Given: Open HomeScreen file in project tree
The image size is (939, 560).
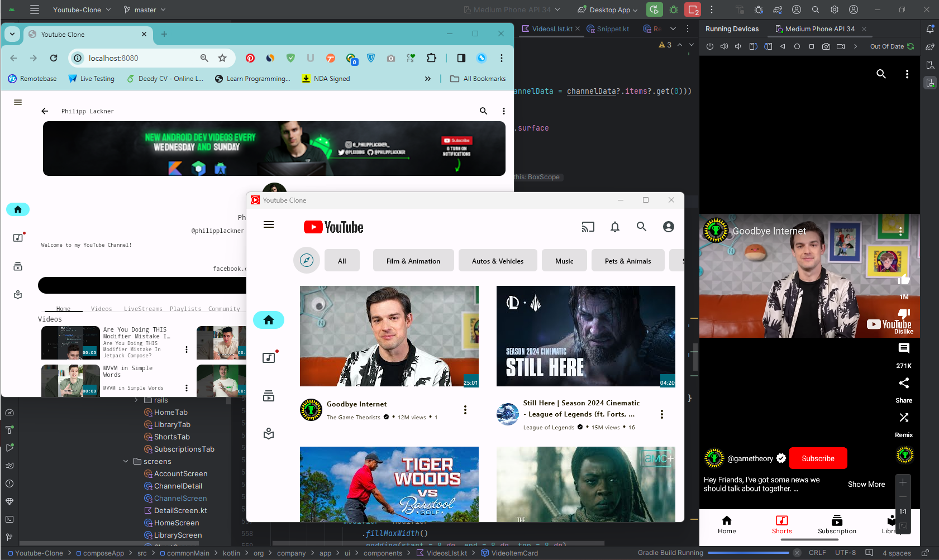Looking at the screenshot, I should click(171, 523).
